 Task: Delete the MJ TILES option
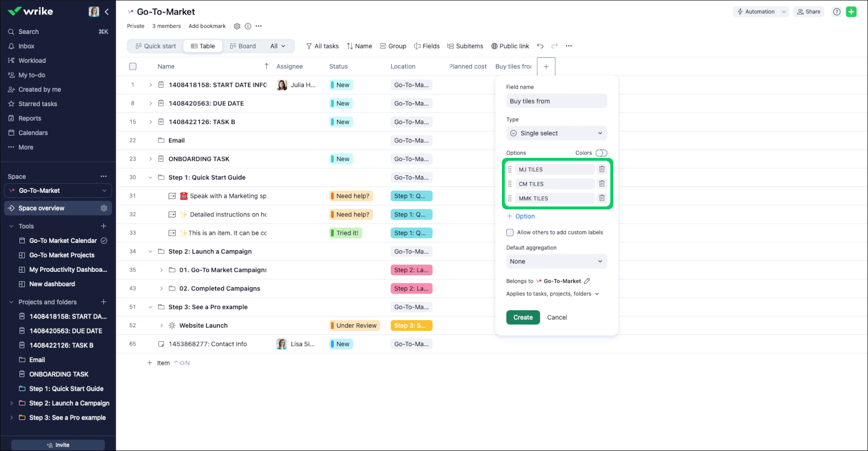[602, 169]
